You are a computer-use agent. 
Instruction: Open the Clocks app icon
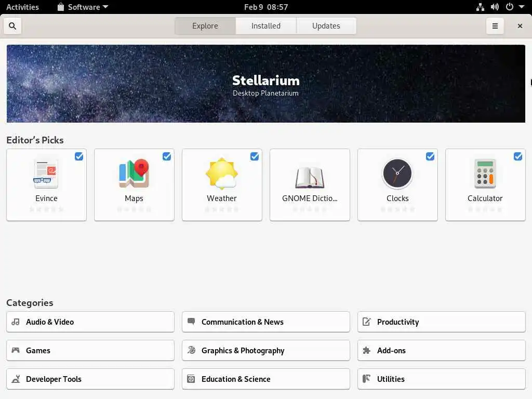[397, 174]
